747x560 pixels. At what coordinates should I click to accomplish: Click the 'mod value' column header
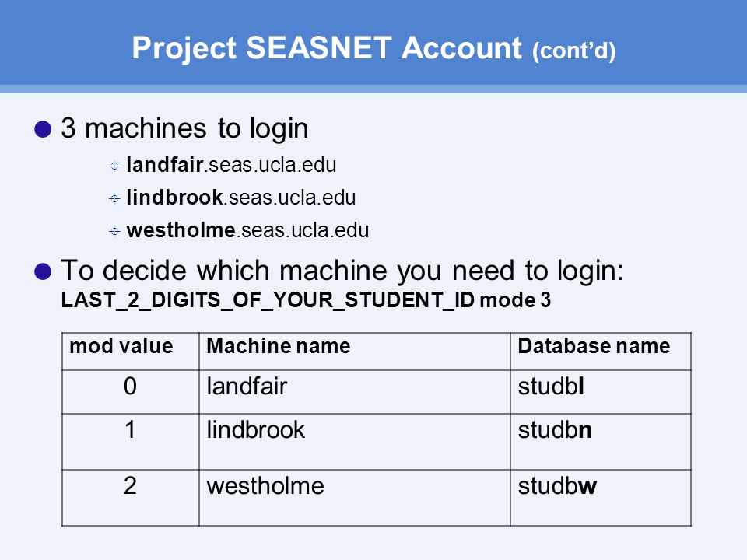[x=131, y=352]
